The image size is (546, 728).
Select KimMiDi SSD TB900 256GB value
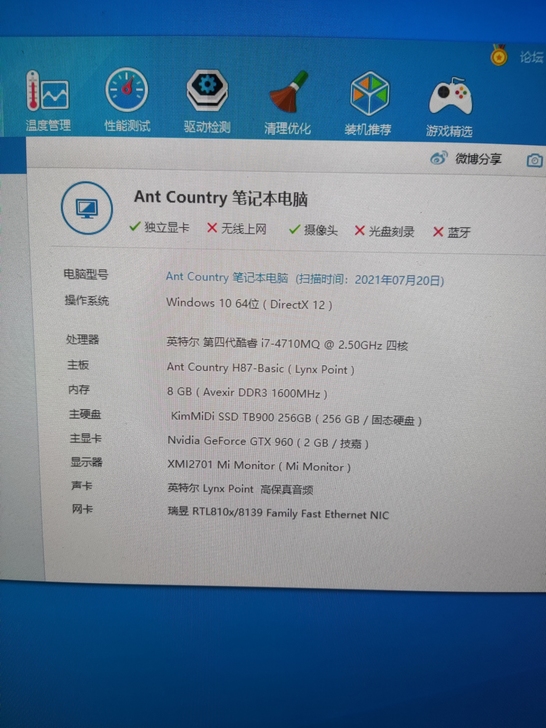pyautogui.click(x=296, y=417)
